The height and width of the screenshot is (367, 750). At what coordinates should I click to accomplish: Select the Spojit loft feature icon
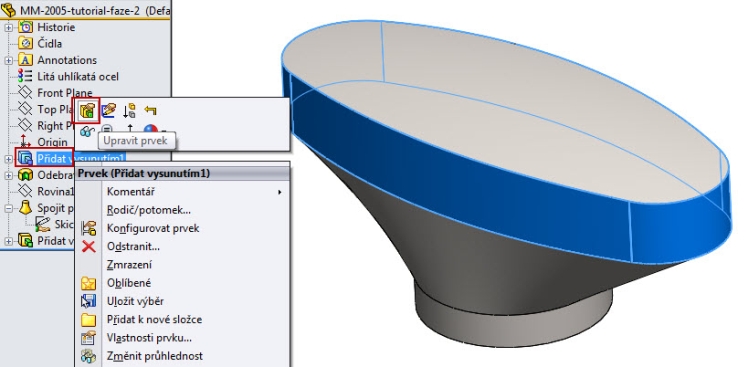25,208
